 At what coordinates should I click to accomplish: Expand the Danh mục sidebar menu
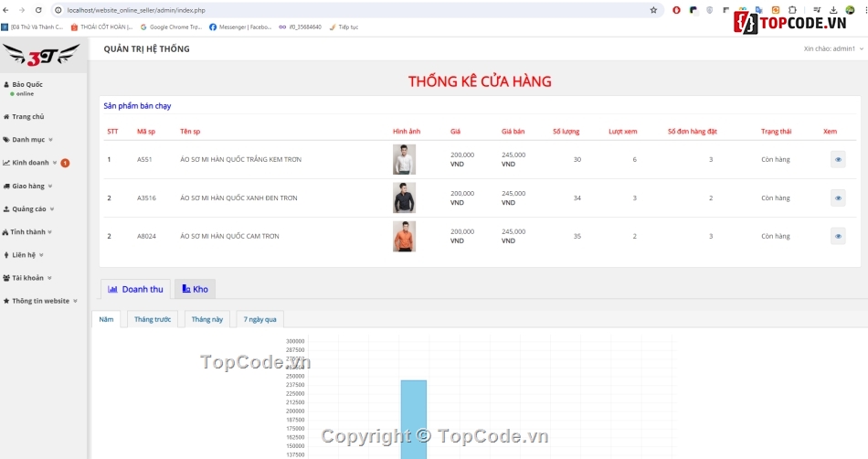27,140
